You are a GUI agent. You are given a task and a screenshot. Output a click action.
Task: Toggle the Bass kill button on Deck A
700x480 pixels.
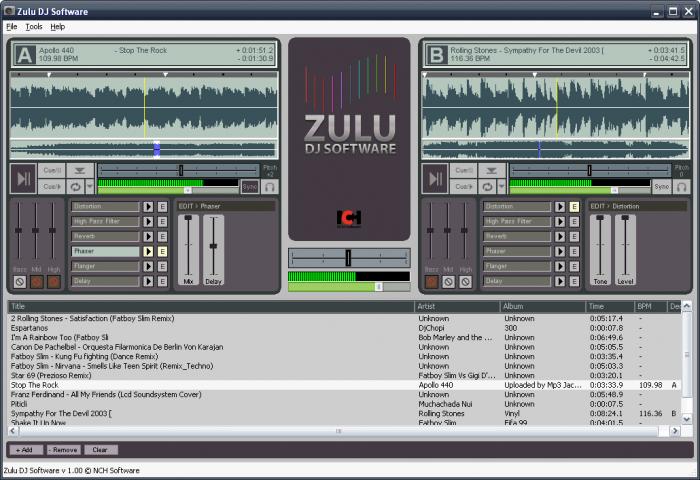pos(19,282)
